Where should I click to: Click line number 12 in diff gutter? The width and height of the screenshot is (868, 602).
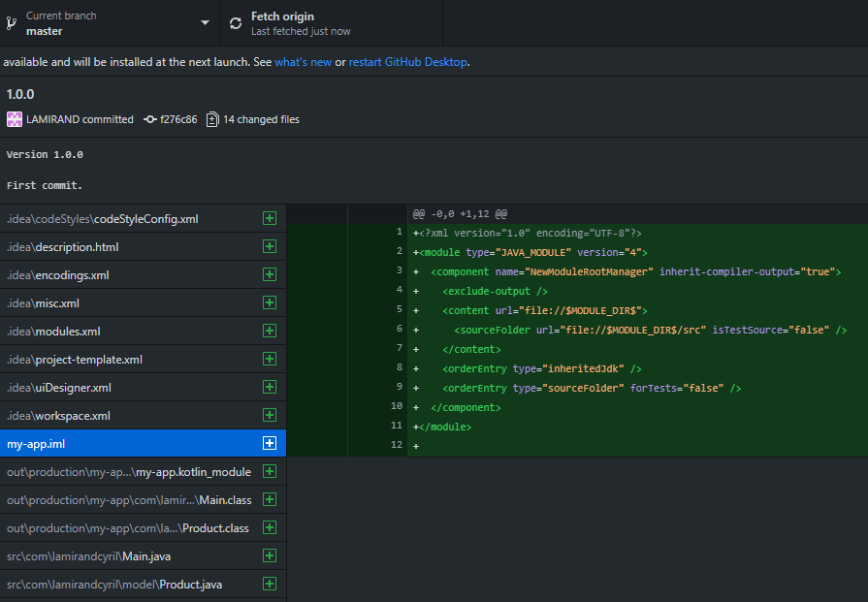(397, 444)
